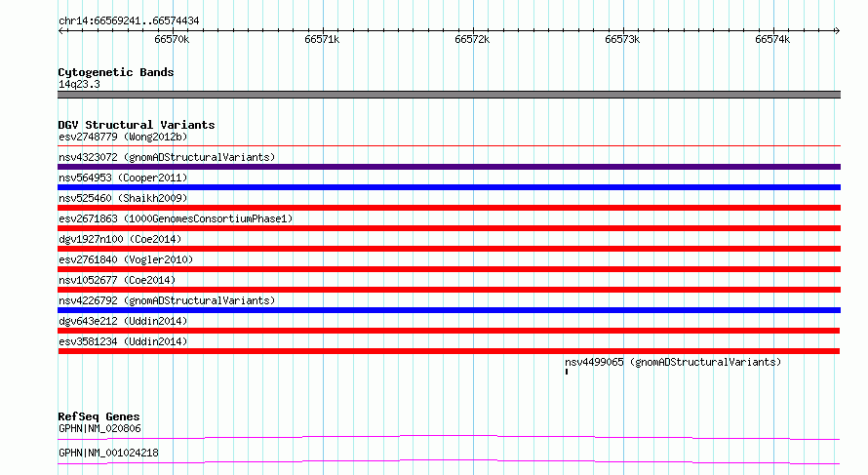Select the magenta GPHN|NM_001024218 transcript line

click(449, 461)
